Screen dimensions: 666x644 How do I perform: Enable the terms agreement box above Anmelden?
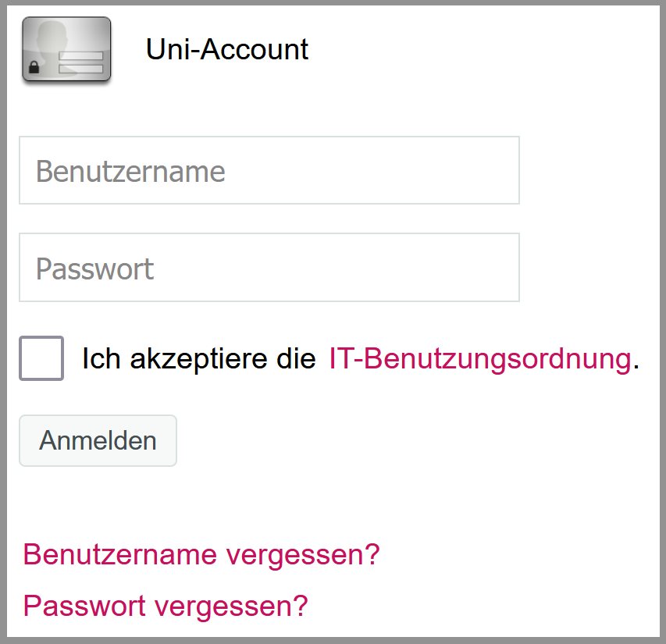point(41,358)
